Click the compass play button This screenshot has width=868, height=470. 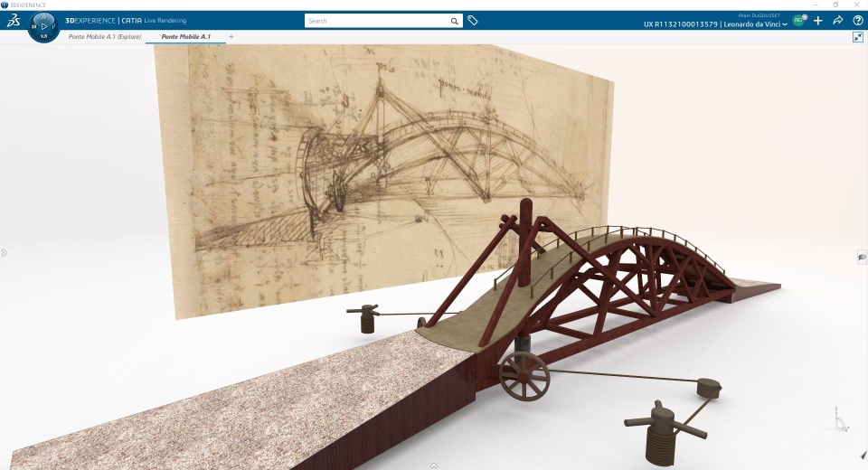(x=43, y=26)
